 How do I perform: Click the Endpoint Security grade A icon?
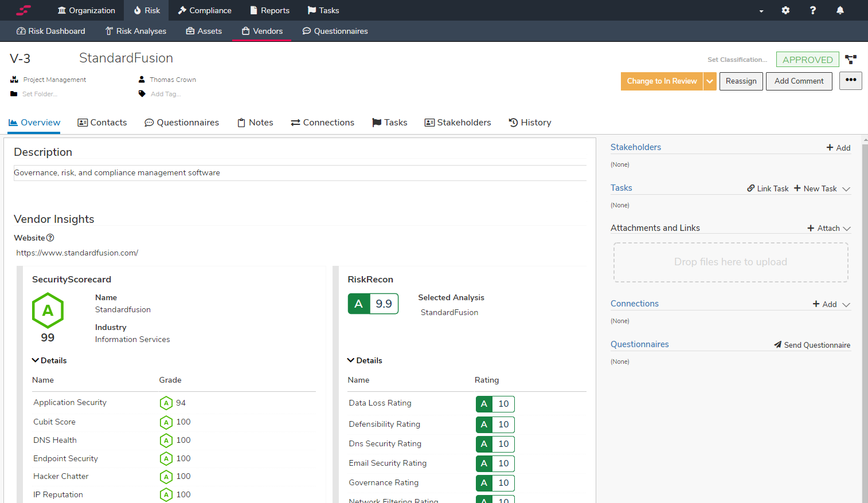tap(166, 459)
